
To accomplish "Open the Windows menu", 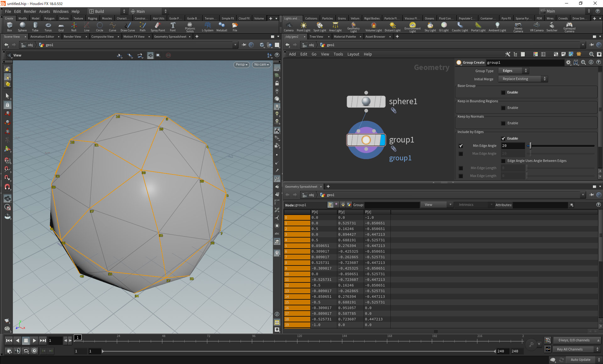I will [61, 11].
